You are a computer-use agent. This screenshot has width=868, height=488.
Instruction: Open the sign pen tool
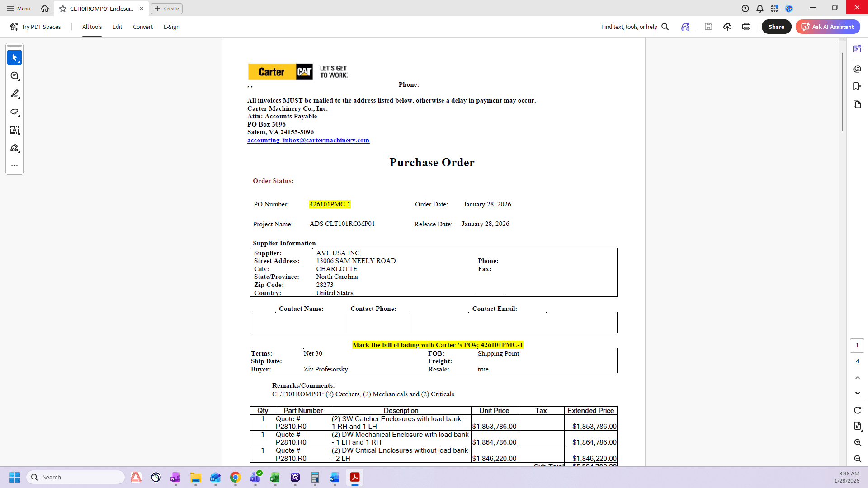point(14,148)
